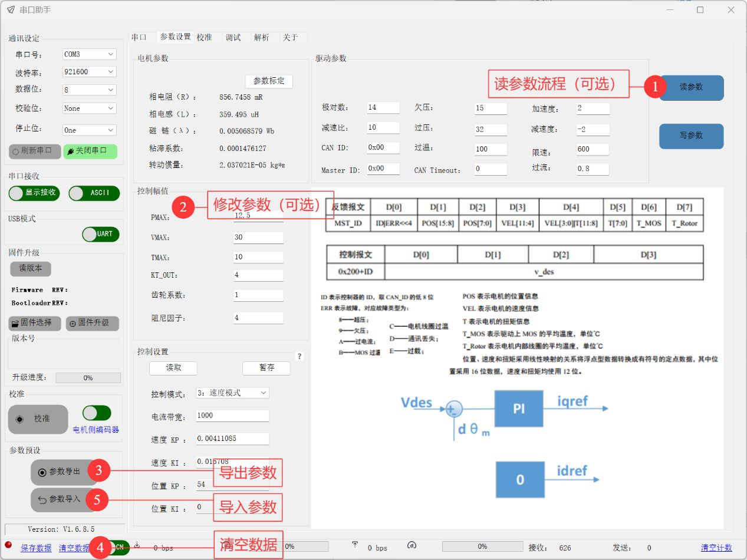The image size is (747, 560).
Task: Switch to the 校准 tab
Action: 205,37
